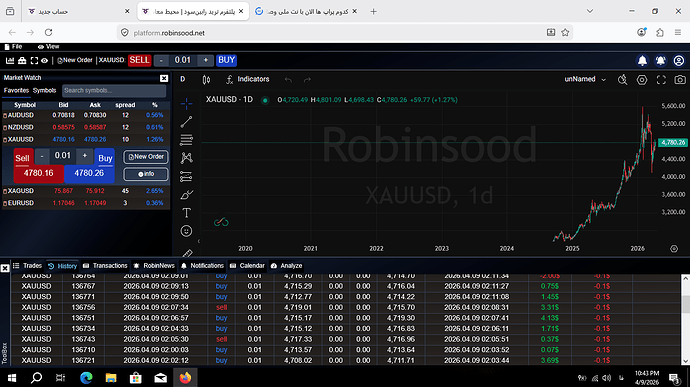
Task: Bookmark page with Firefox star icon
Action: (x=565, y=33)
